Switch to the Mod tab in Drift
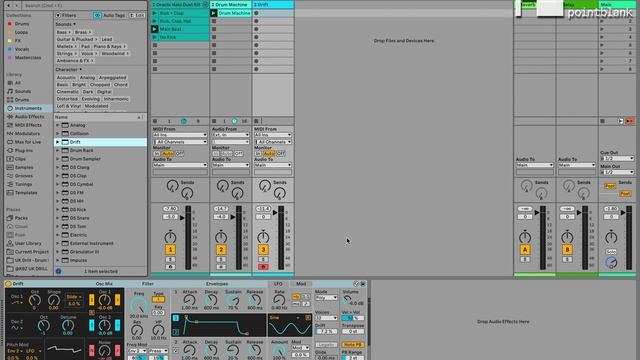This screenshot has height=360, width=640. coord(301,284)
